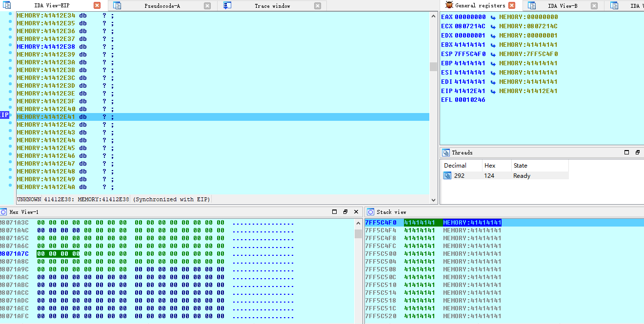The width and height of the screenshot is (644, 324).
Task: Click the highlighted bytes in hex row 08071A7C
Action: click(x=58, y=254)
